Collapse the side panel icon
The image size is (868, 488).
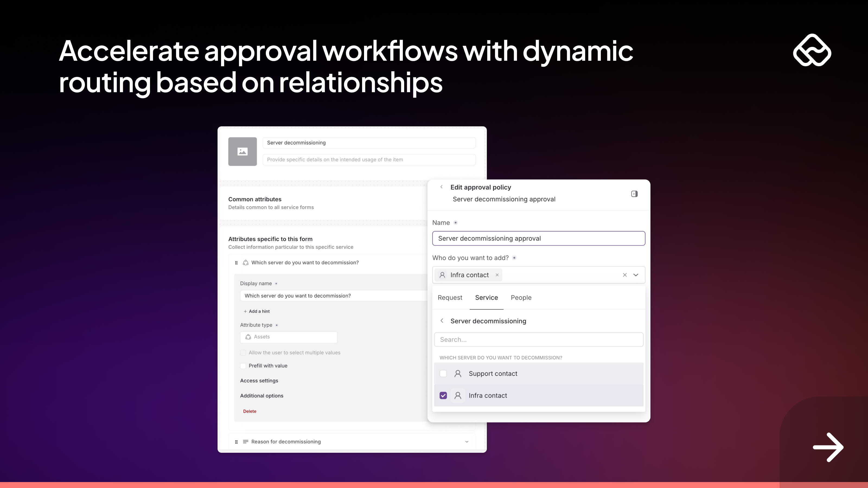[x=634, y=194]
